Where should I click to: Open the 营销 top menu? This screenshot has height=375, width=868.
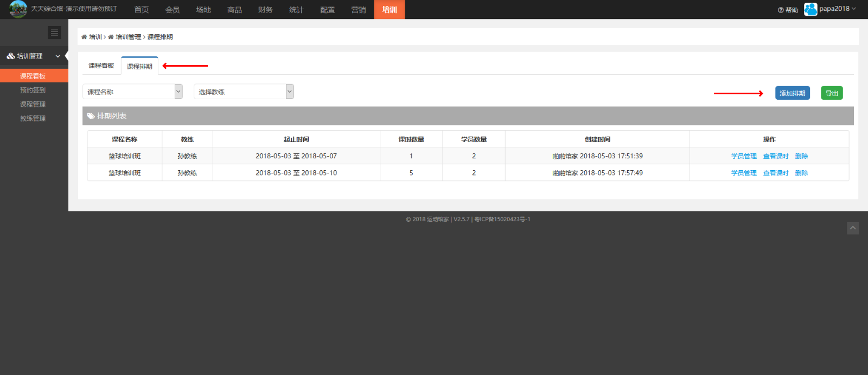point(359,10)
